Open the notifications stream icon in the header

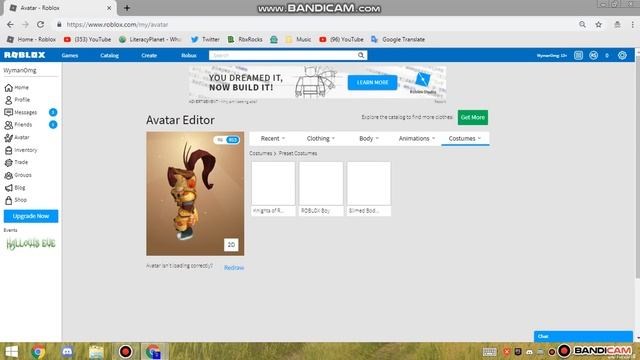pyautogui.click(x=578, y=55)
